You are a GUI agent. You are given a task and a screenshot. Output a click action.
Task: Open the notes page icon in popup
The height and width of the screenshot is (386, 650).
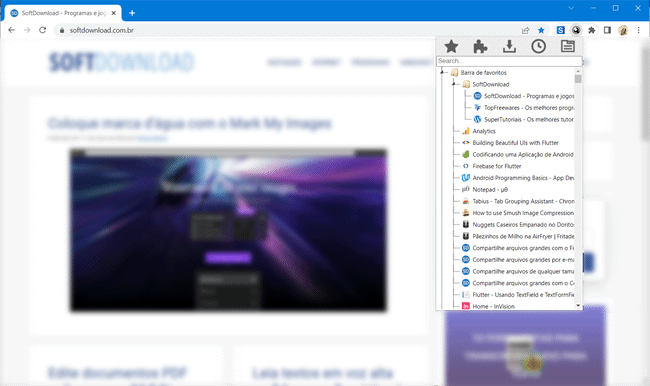pos(568,46)
